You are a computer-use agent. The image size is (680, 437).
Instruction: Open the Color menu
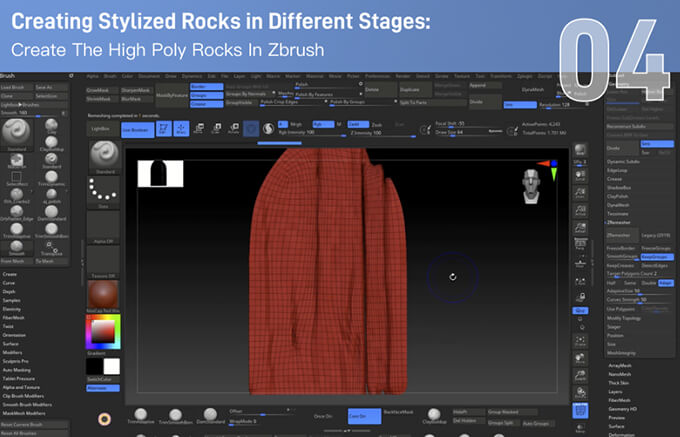coord(127,76)
